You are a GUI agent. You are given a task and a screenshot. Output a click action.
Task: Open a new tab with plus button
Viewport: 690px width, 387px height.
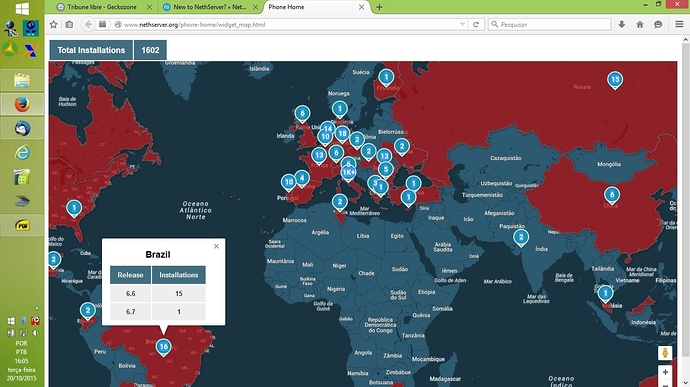379,7
